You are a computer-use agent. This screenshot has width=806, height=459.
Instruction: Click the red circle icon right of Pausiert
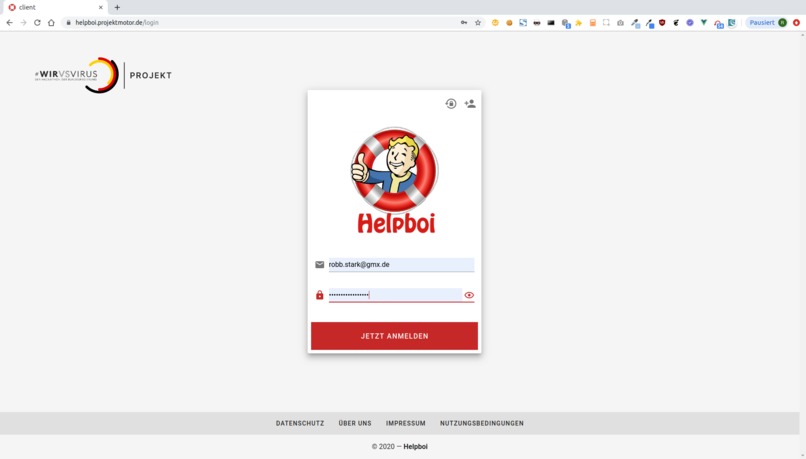point(796,23)
